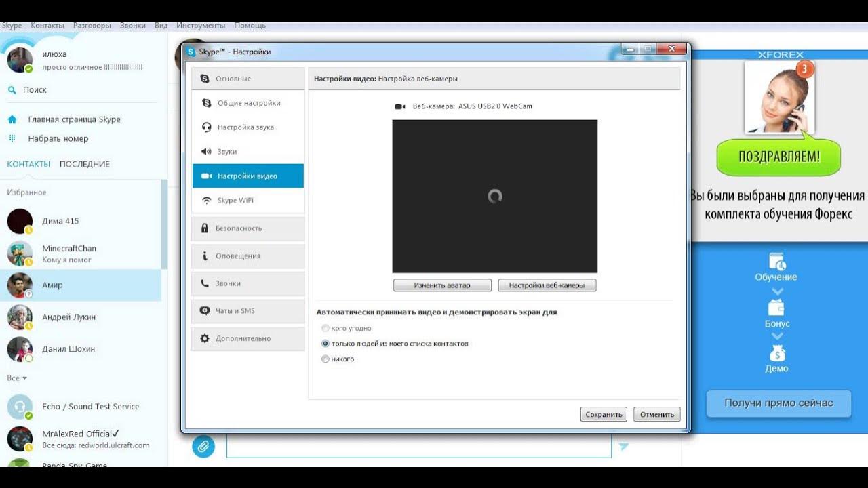The image size is (868, 488).
Task: Open Настройки веб-камеры button
Action: [547, 285]
